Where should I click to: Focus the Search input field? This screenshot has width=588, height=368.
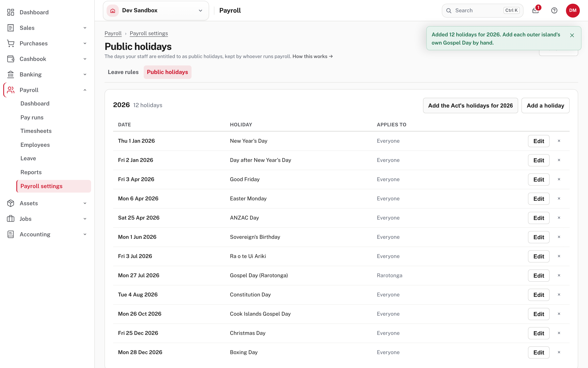(x=482, y=10)
